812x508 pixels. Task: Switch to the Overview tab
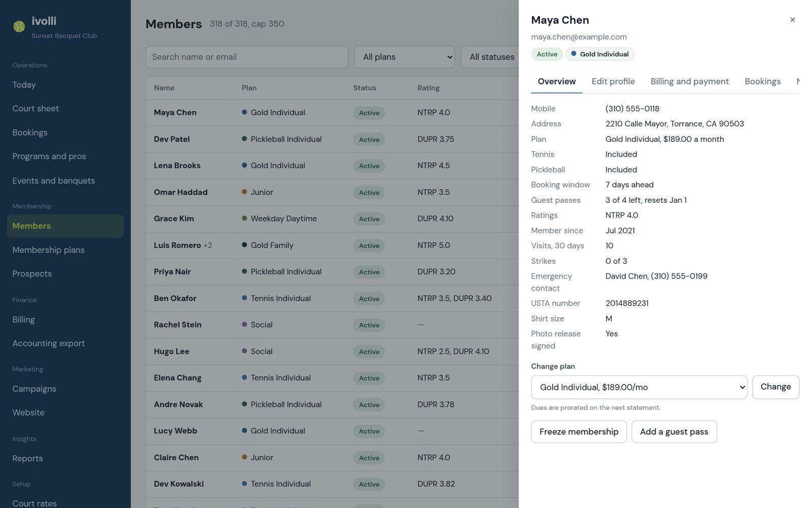pyautogui.click(x=557, y=81)
